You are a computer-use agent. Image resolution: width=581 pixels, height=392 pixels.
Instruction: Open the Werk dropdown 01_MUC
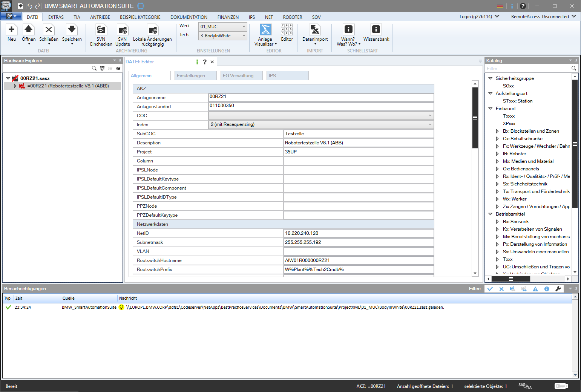tap(222, 27)
